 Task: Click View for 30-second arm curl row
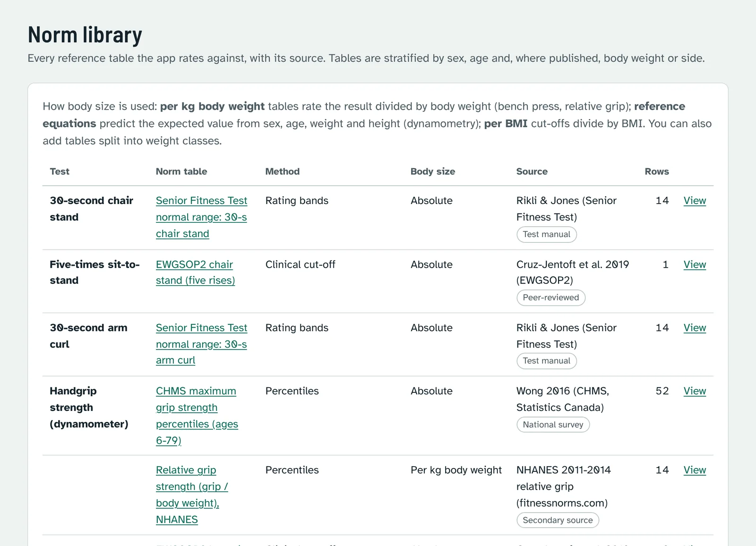click(695, 328)
